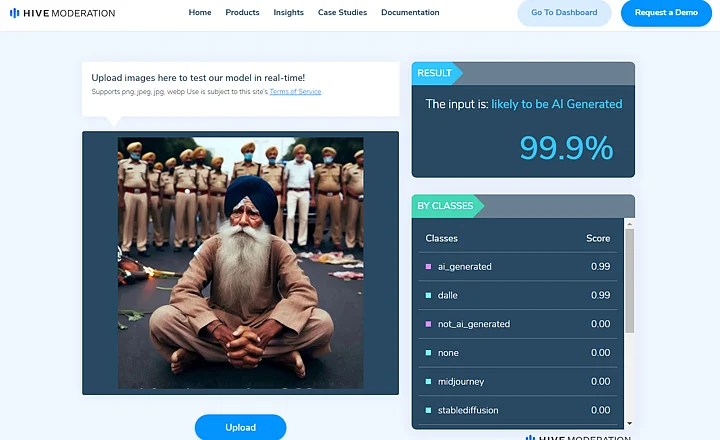Click the cyan square beside stablediffusion

pos(428,410)
